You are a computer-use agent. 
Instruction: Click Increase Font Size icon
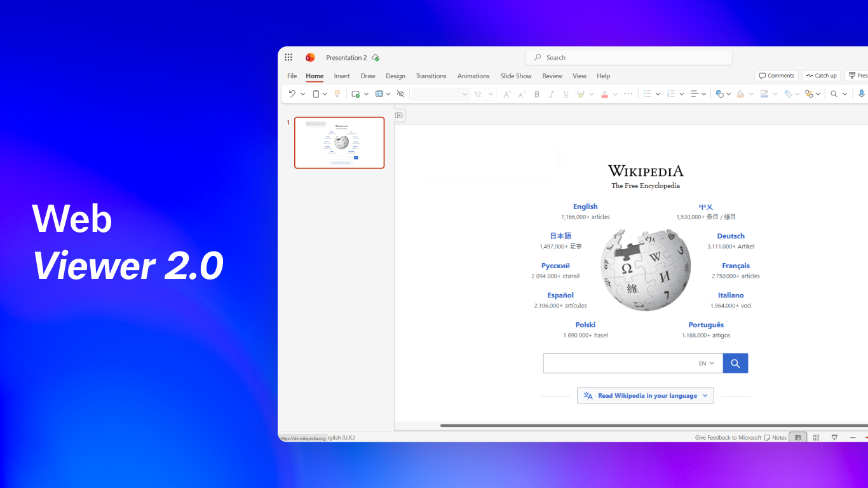click(507, 93)
